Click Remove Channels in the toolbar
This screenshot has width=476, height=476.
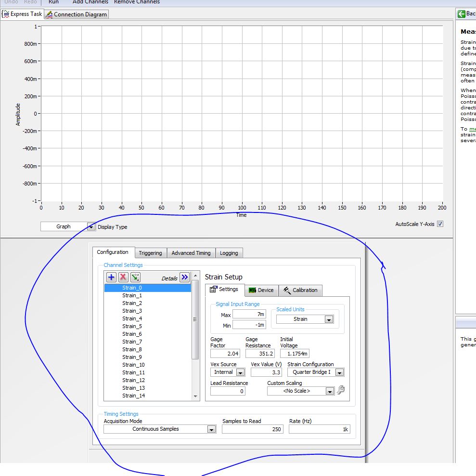[x=137, y=2]
